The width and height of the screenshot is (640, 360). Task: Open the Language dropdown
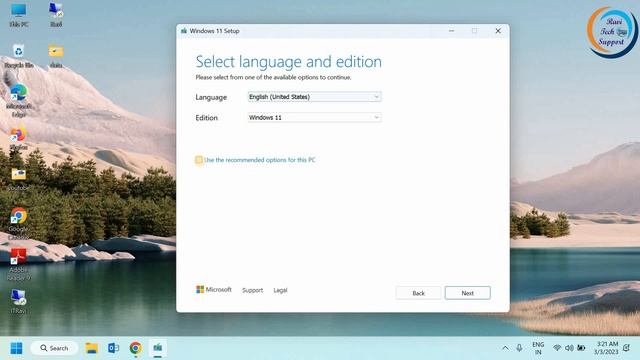314,97
